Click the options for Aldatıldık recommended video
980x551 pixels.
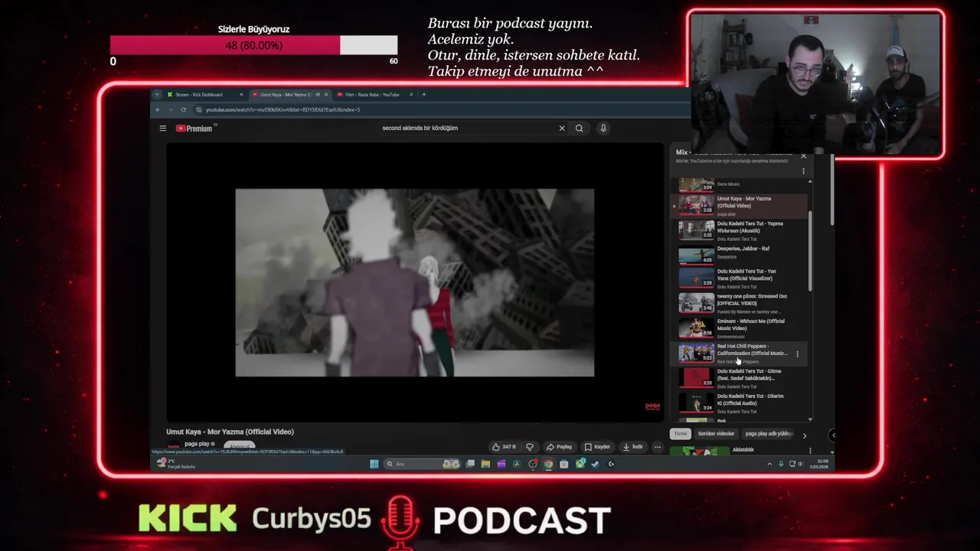810,451
